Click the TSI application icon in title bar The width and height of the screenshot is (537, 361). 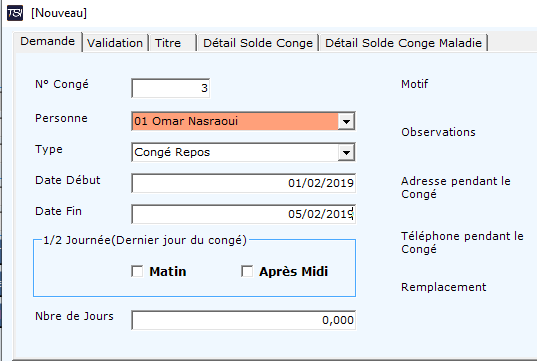15,13
